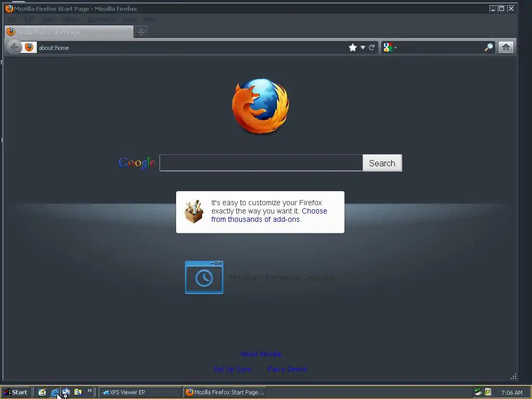Click the add-ons toolbox icon in the snippet
This screenshot has width=532, height=399.
pos(194,211)
